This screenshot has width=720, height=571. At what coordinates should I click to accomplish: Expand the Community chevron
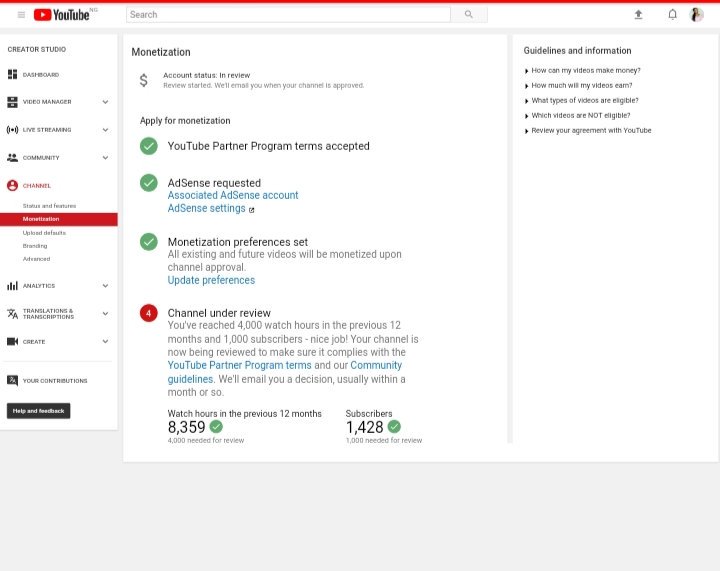(105, 158)
